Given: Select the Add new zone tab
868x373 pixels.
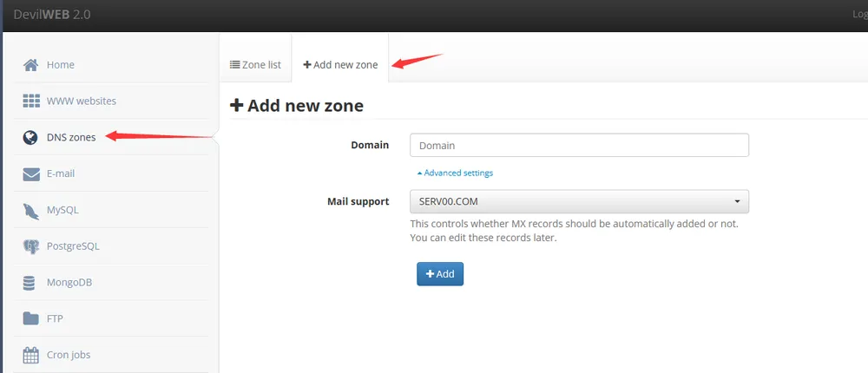Looking at the screenshot, I should pyautogui.click(x=340, y=64).
